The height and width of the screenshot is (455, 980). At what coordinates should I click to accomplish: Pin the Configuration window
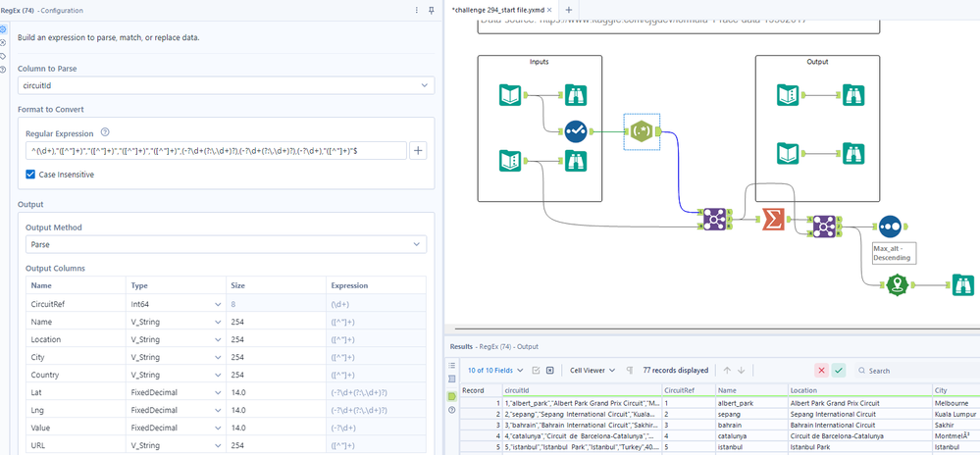pos(432,11)
